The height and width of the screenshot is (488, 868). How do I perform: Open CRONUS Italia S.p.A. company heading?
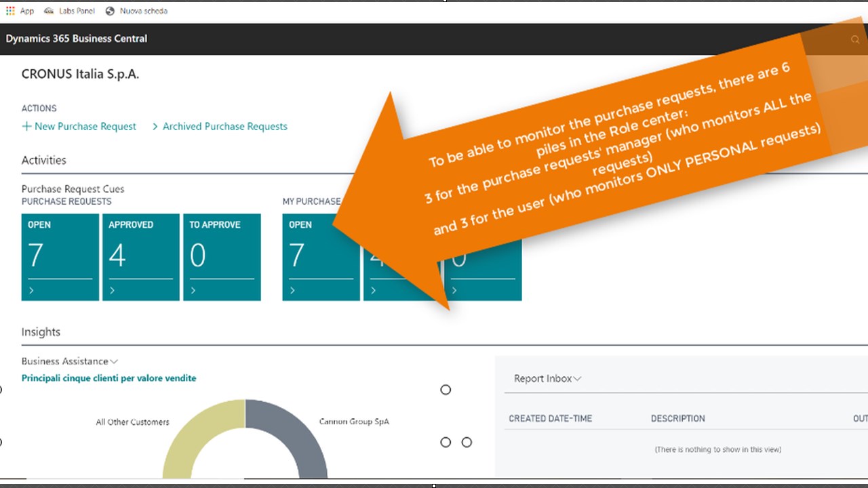coord(80,75)
